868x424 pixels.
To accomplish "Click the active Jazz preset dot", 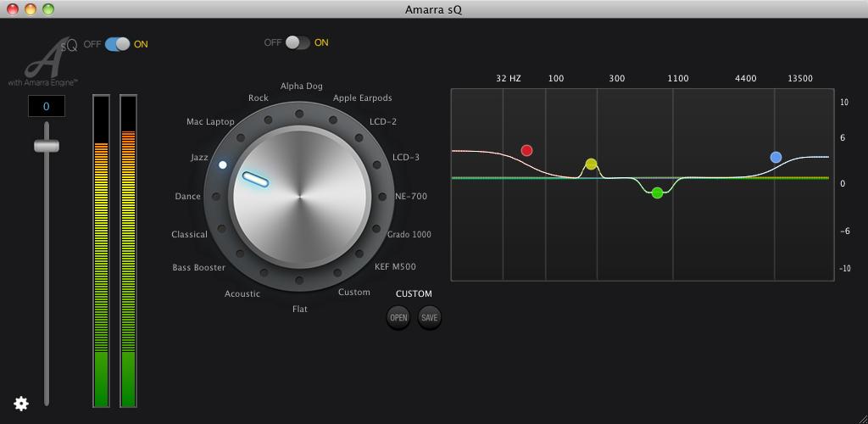I will pos(223,165).
